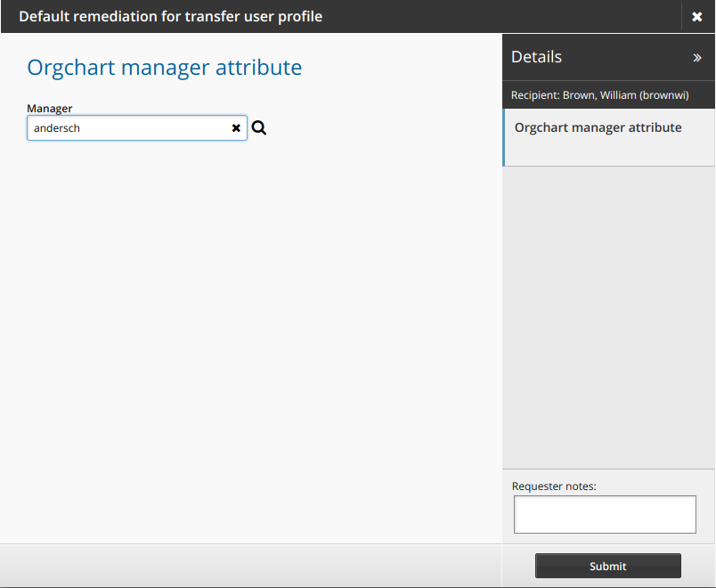Click the Orgchart manager attribute page heading
Image resolution: width=716 pixels, height=588 pixels.
coord(164,67)
